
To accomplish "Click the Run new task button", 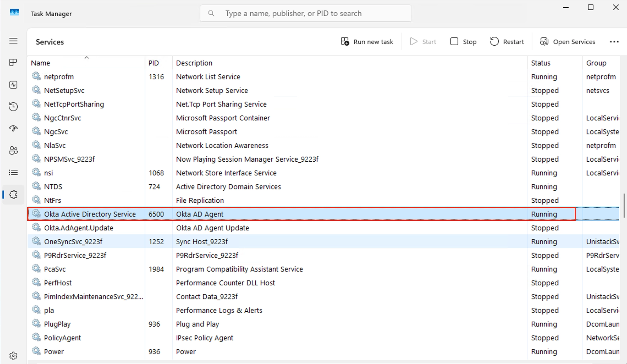I will click(367, 42).
